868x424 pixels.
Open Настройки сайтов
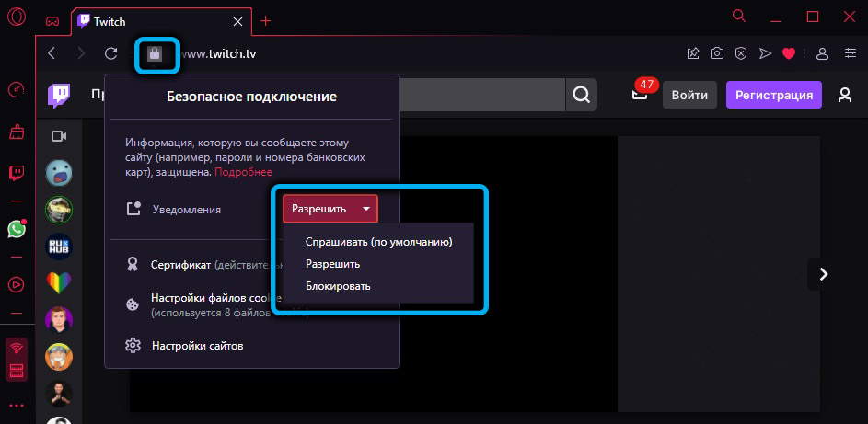[197, 346]
